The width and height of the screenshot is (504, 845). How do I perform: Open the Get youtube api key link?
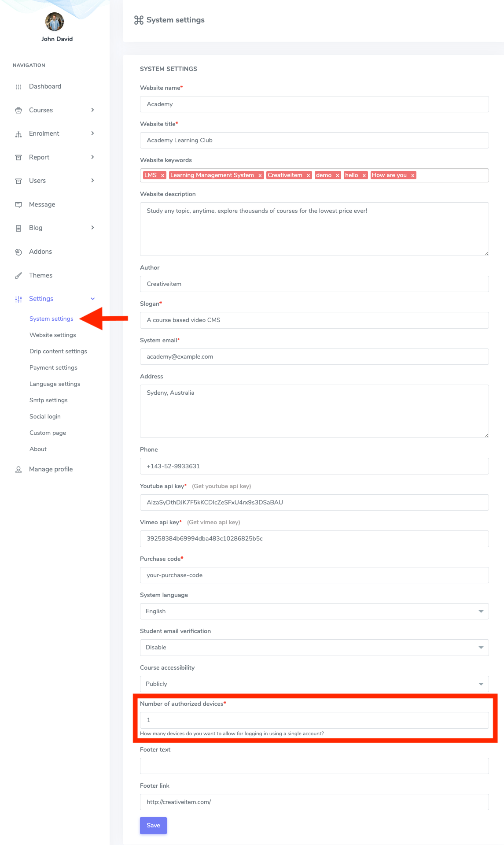tap(221, 486)
